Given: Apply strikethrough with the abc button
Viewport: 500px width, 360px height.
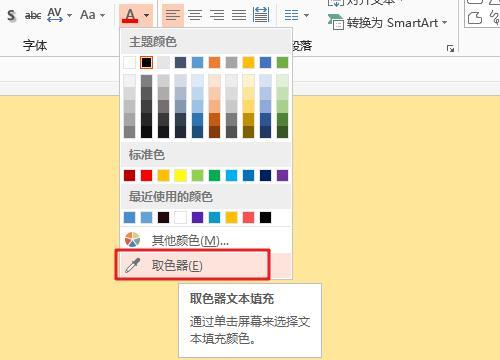Looking at the screenshot, I should click(x=33, y=15).
